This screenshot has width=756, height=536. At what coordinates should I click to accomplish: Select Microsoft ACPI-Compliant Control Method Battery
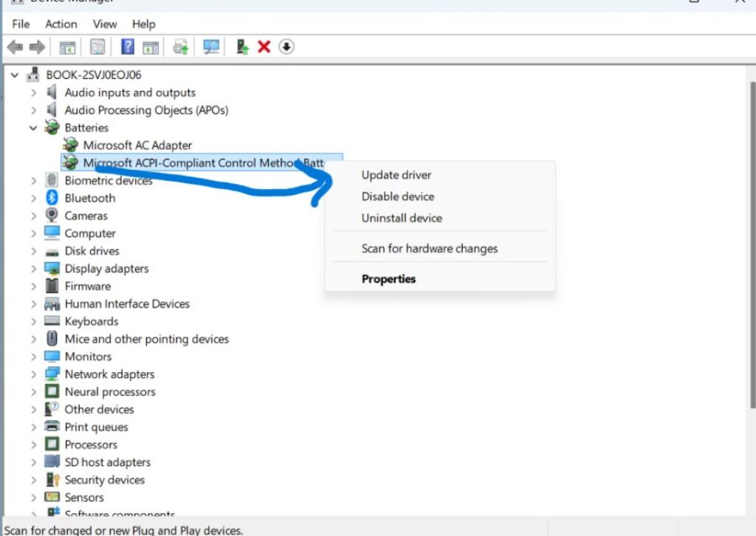point(203,163)
